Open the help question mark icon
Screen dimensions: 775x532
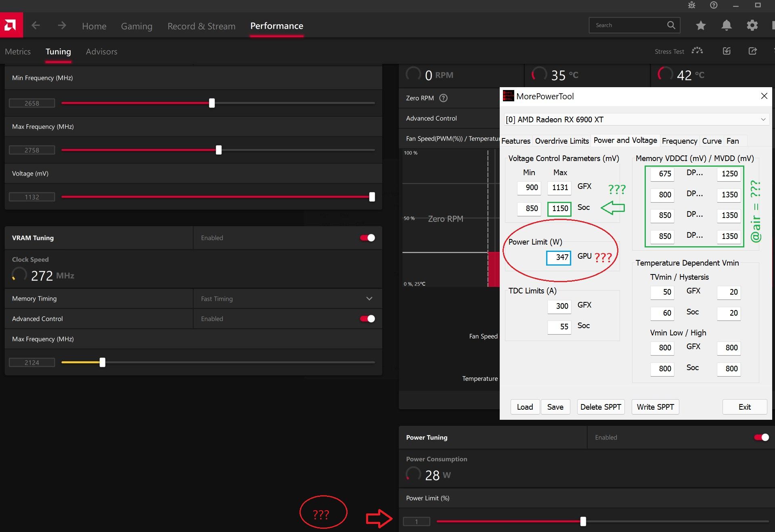click(714, 5)
